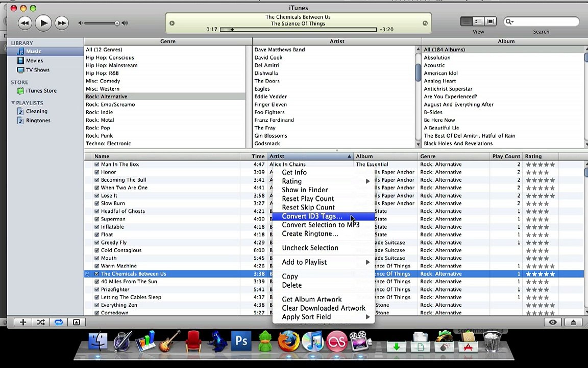Open Finder from the Dock

98,341
